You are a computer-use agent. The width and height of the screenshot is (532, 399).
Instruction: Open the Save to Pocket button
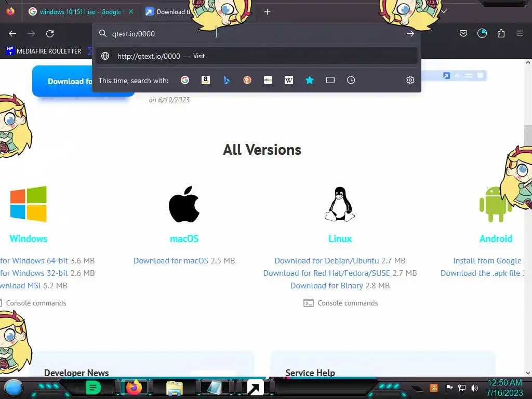463,33
